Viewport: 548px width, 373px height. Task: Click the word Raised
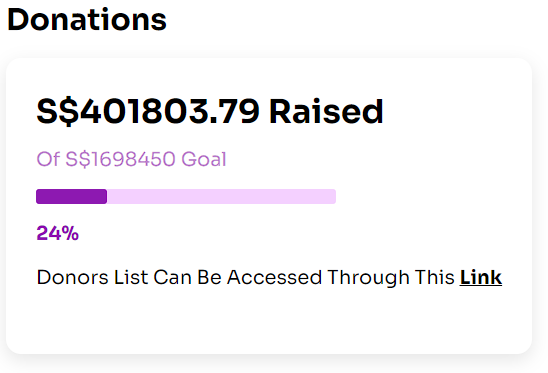[x=326, y=112]
